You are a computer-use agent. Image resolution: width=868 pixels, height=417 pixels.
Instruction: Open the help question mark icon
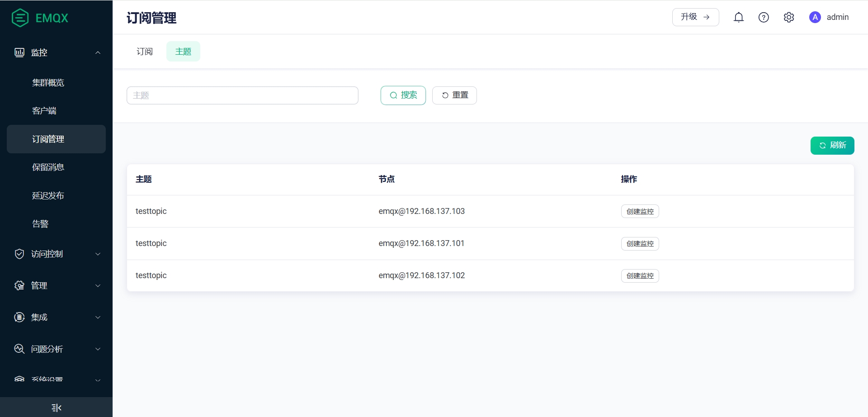click(x=763, y=17)
